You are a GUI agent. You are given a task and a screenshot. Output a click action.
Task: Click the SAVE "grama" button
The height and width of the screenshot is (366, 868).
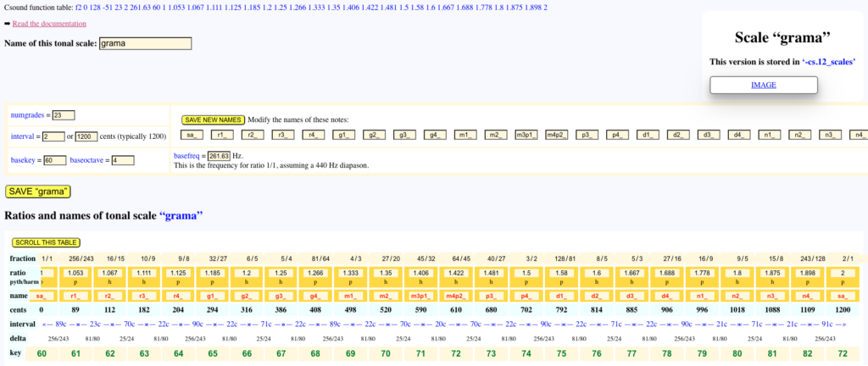click(x=38, y=191)
